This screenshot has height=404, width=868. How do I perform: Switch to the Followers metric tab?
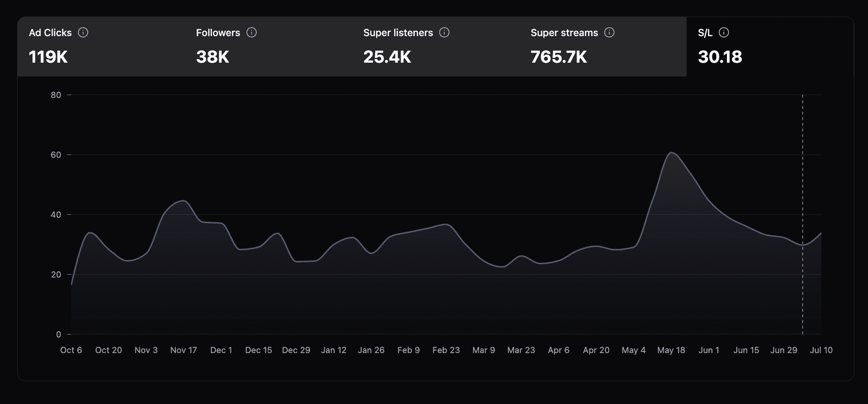269,47
